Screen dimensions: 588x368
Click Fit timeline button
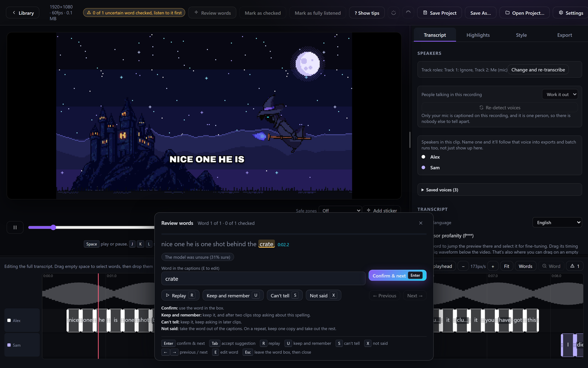coord(507,266)
